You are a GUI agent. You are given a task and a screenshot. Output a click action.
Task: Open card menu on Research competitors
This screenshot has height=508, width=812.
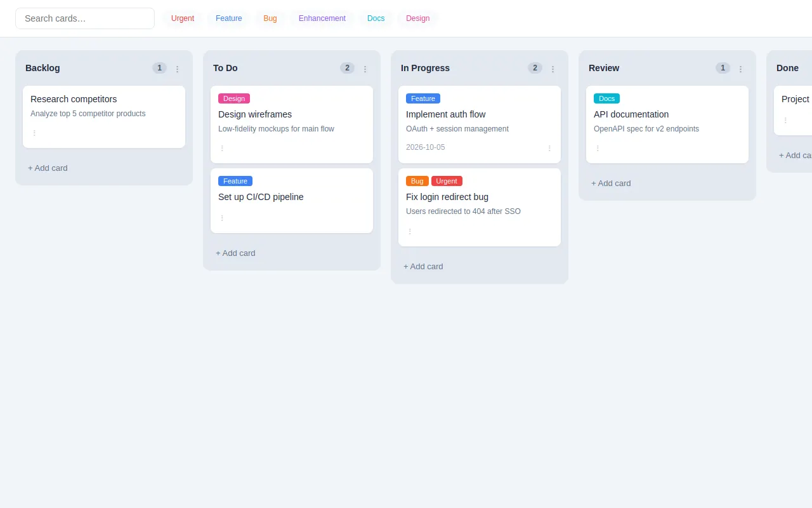tap(34, 133)
